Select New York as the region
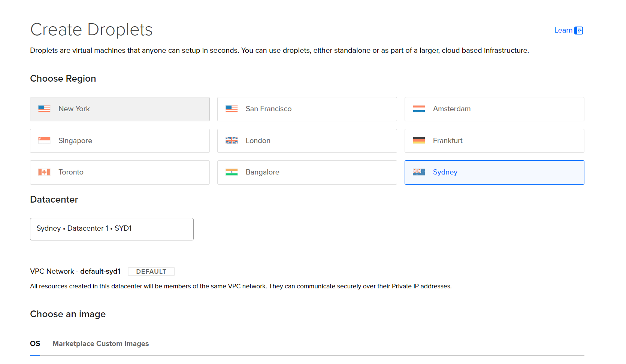 click(120, 109)
